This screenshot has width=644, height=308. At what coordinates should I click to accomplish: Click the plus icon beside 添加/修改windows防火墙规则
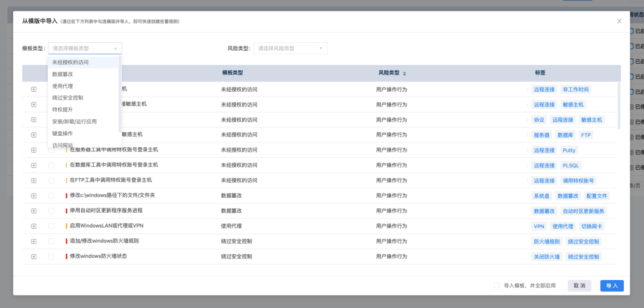pos(34,241)
